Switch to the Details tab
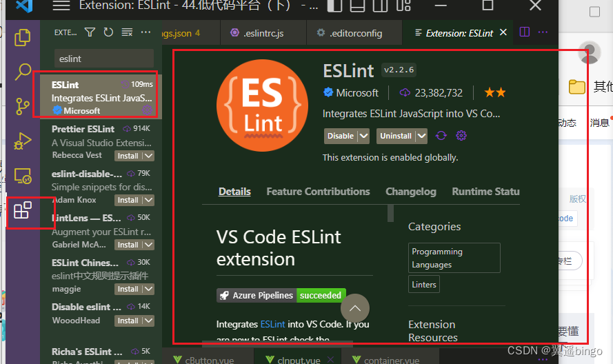Viewport: 613px width, 364px height. 234,192
